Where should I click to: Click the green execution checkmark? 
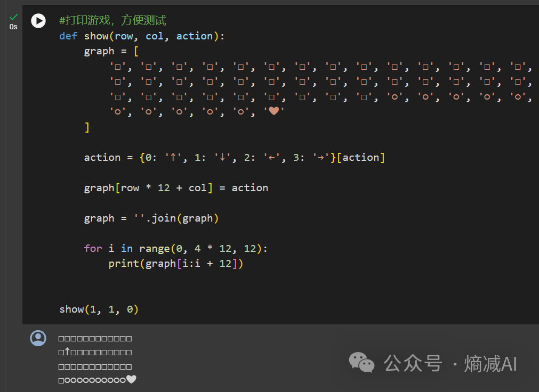click(14, 17)
